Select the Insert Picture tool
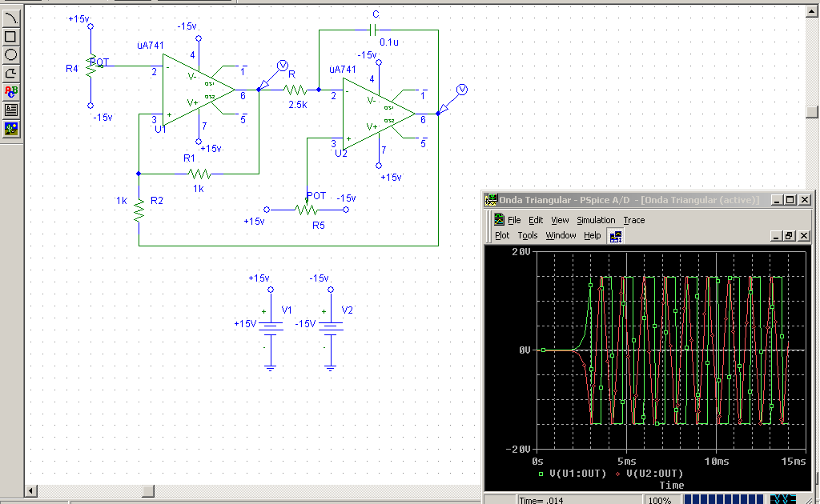This screenshot has width=820, height=504. (10, 126)
